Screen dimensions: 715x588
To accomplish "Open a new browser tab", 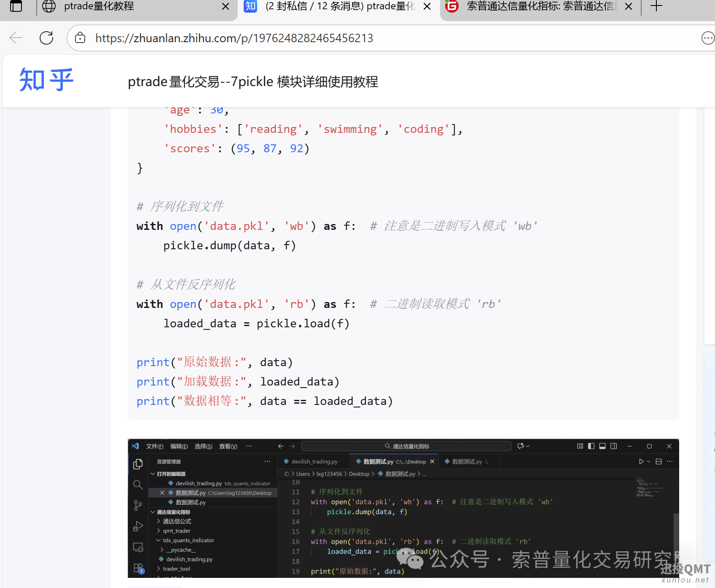I will [656, 6].
